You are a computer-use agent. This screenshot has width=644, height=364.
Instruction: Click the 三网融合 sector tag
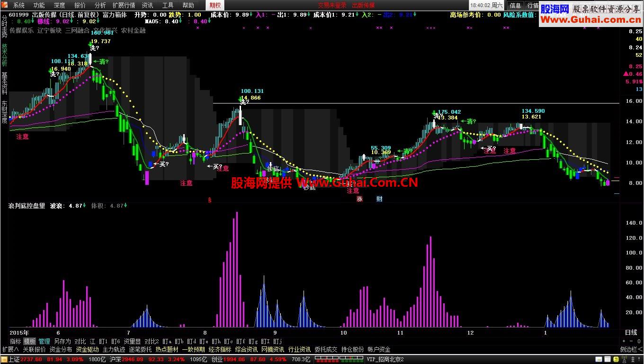coord(77,30)
